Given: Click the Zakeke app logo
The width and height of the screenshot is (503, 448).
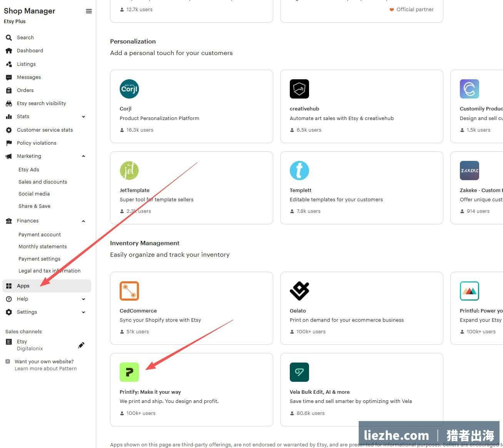Looking at the screenshot, I should point(470,171).
